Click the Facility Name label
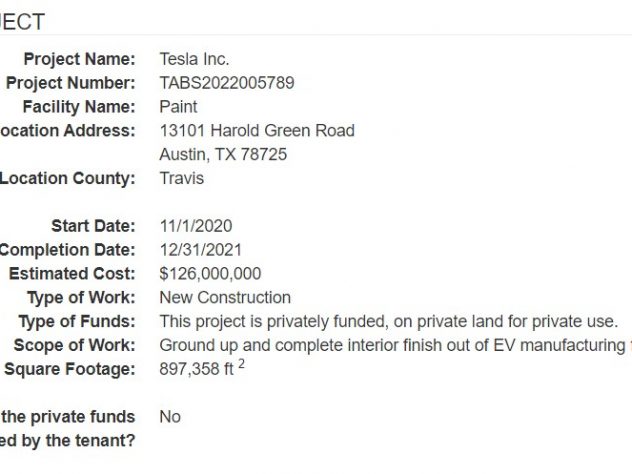Viewport: 632px width, 474px height. point(79,107)
